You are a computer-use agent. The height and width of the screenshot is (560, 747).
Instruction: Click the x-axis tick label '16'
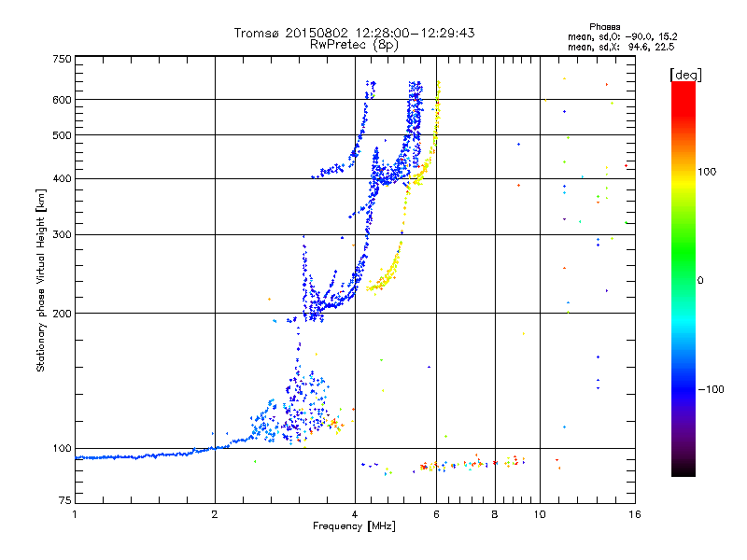click(x=634, y=514)
